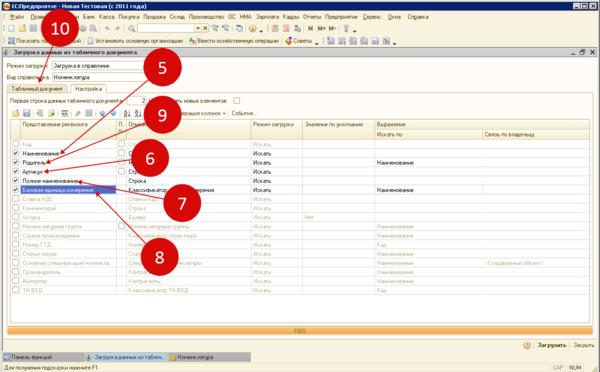Open the Сервис menu
Viewport: 600px width, 372px height.
pyautogui.click(x=372, y=17)
